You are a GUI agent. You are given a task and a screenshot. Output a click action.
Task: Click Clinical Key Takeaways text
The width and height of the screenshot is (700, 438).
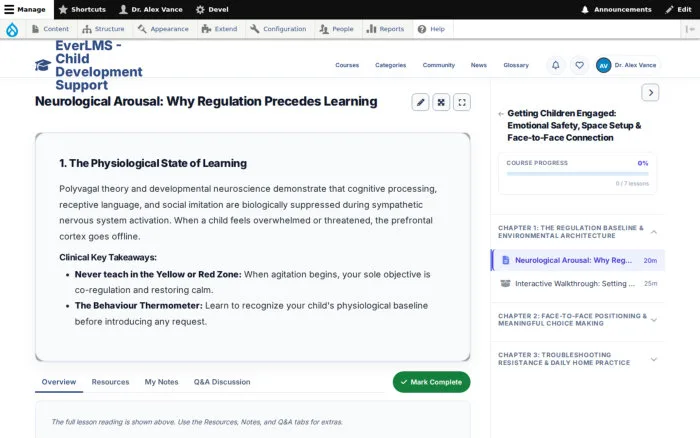tap(108, 258)
